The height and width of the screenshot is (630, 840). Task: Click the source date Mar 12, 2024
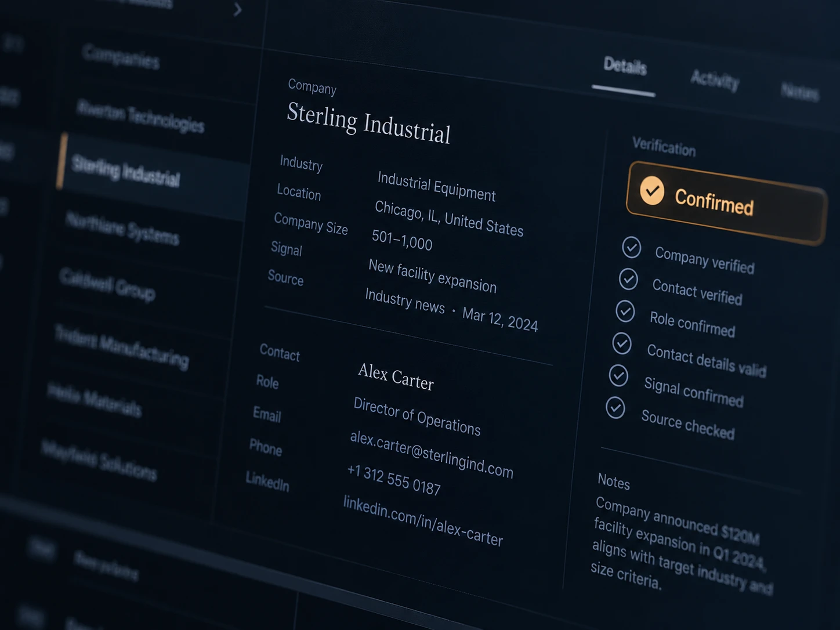[500, 320]
